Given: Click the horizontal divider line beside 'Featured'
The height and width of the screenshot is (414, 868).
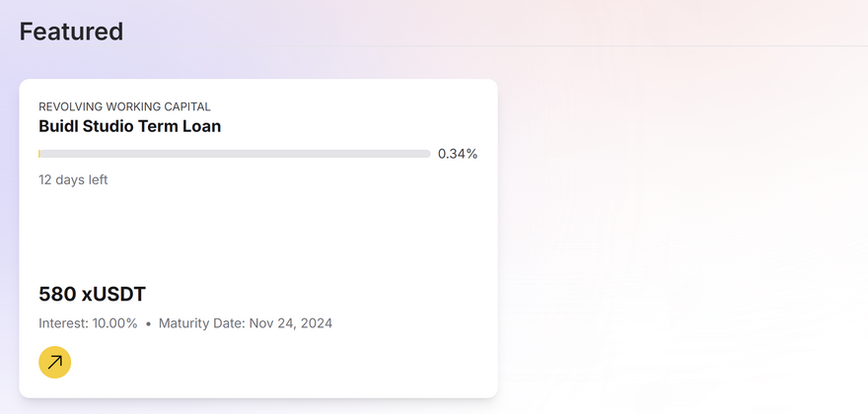Looking at the screenshot, I should 493,45.
